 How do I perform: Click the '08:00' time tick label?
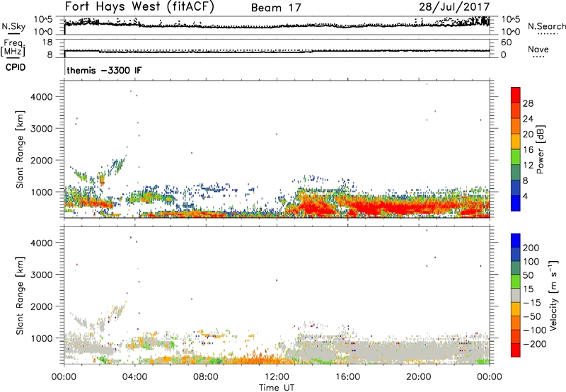pos(205,377)
